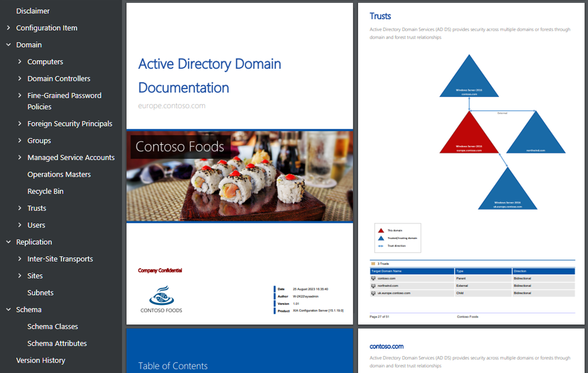Select the Replication bookmark label
Viewport: 588px width, 373px height.
tap(34, 242)
